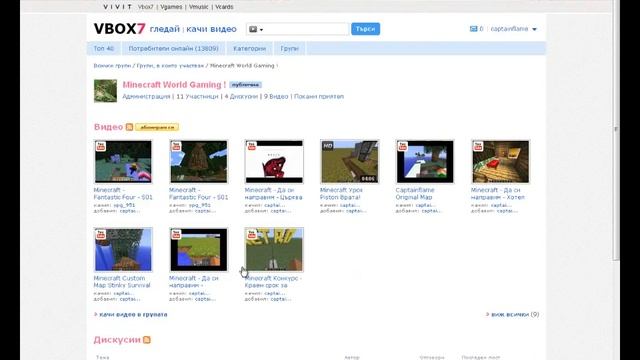Click YouTube badge on Captainflame Original Map

tap(402, 146)
